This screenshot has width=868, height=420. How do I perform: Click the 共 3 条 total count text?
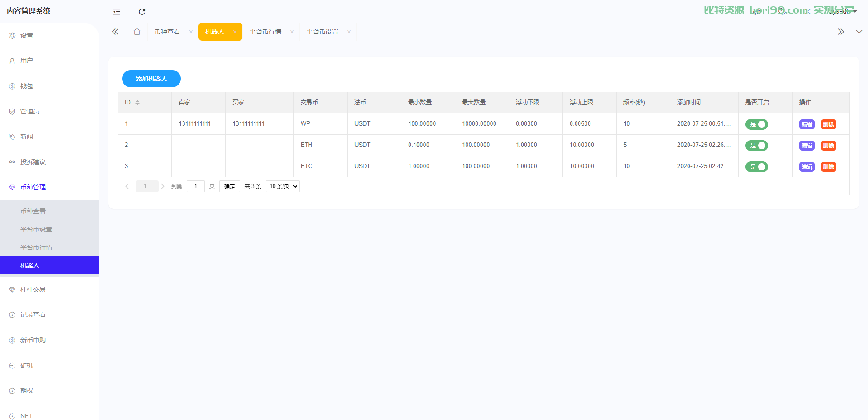tap(253, 186)
